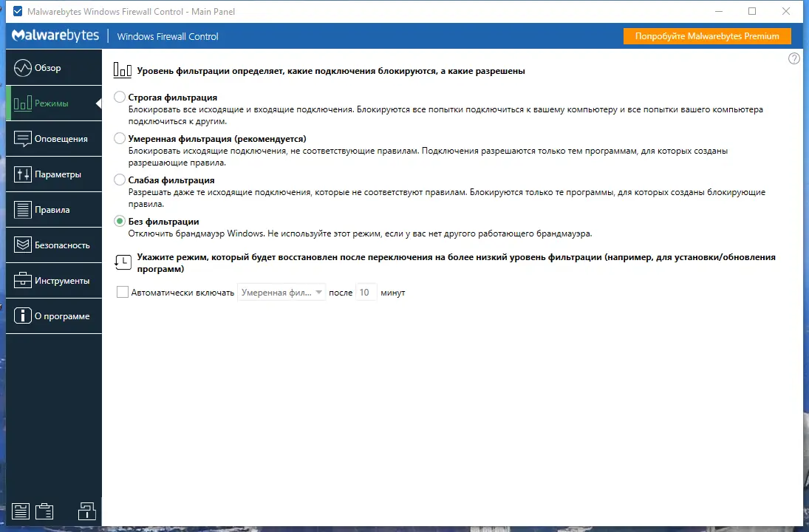Open the Безопасность shield icon

(x=22, y=245)
